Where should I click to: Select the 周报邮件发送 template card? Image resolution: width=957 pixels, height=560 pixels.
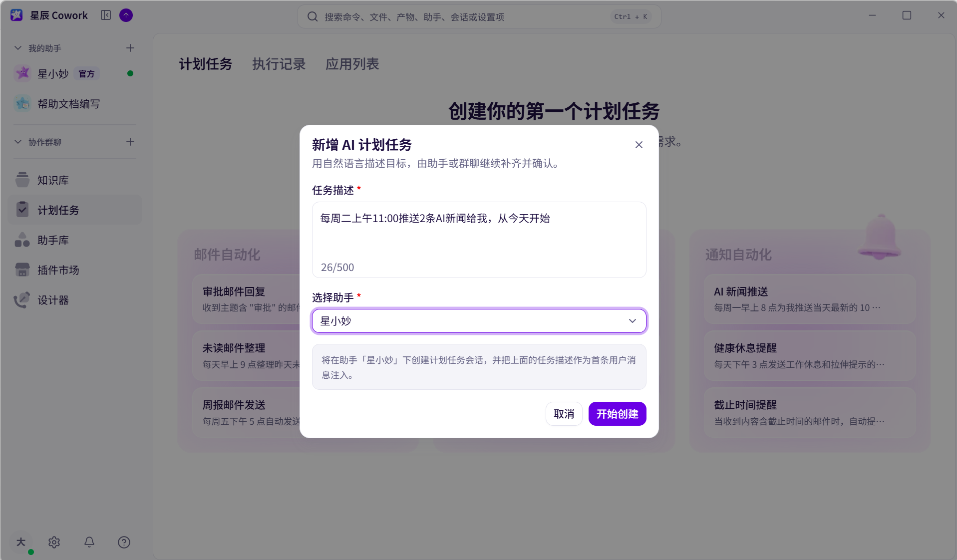(247, 413)
